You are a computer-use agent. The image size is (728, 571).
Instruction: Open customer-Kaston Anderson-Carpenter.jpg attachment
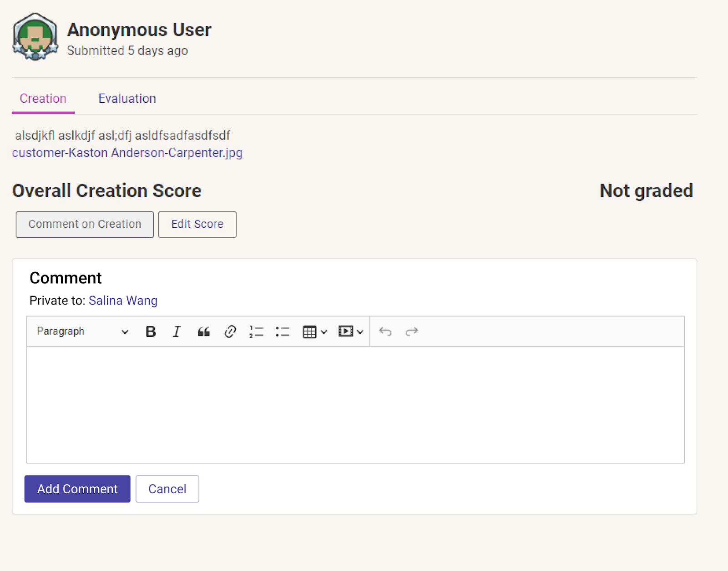click(x=127, y=153)
